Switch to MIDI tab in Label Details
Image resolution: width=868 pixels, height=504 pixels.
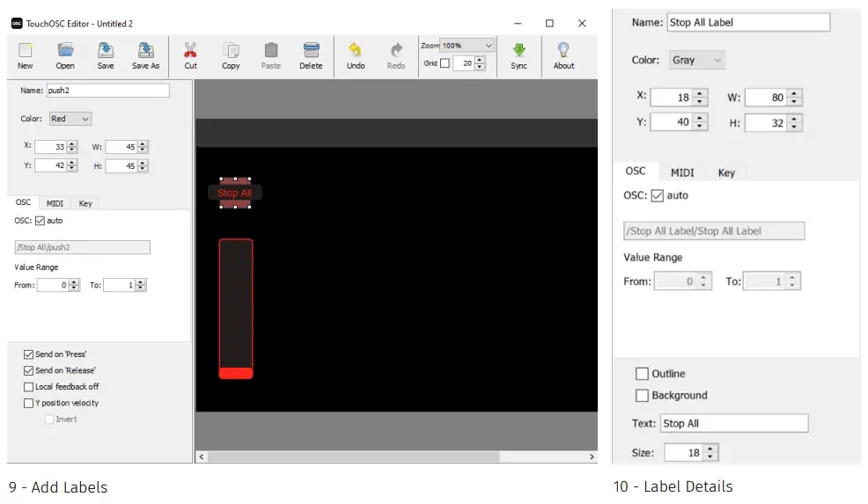point(682,172)
